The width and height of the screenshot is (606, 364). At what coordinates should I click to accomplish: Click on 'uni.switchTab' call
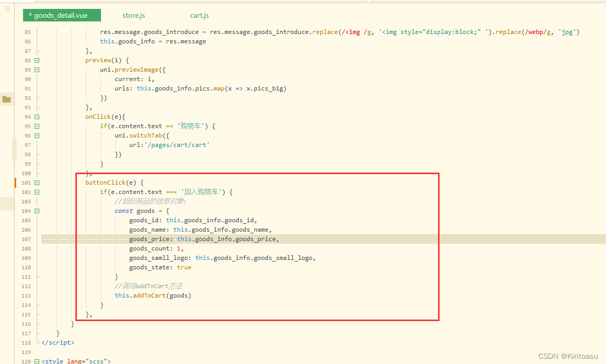point(138,135)
